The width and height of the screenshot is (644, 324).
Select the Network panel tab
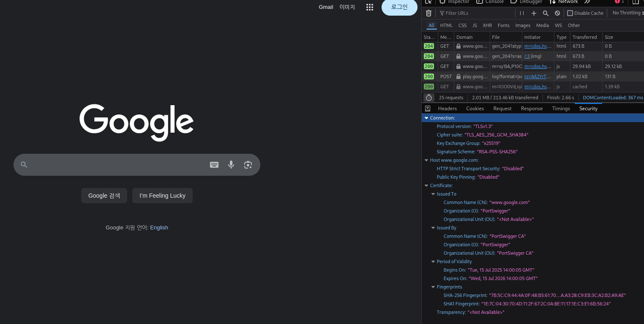pyautogui.click(x=564, y=2)
